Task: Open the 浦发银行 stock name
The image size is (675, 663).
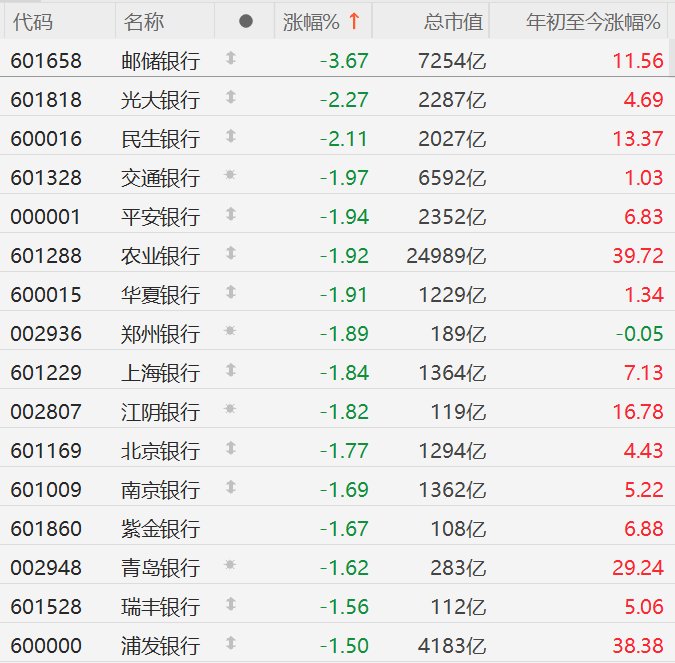Action: 161,646
